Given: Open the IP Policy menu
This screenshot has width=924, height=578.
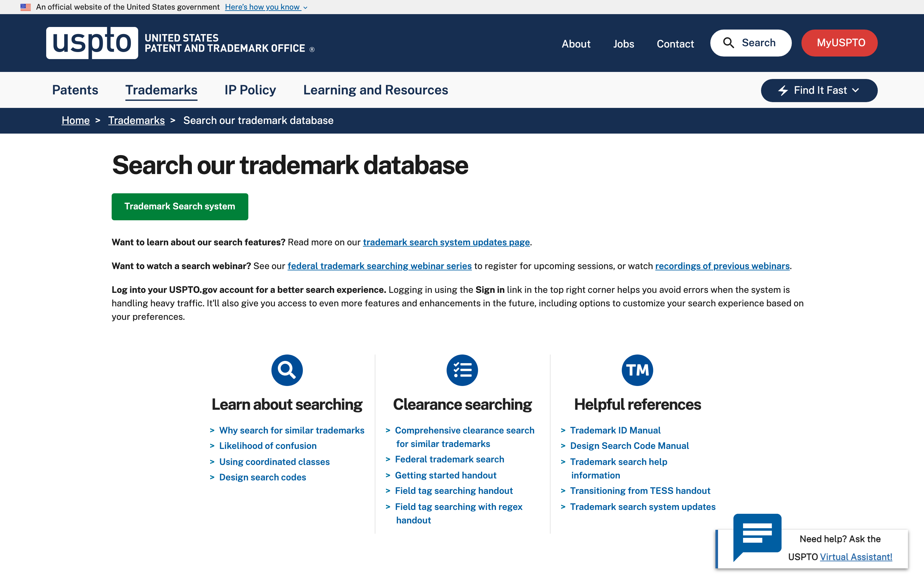Looking at the screenshot, I should pos(250,90).
